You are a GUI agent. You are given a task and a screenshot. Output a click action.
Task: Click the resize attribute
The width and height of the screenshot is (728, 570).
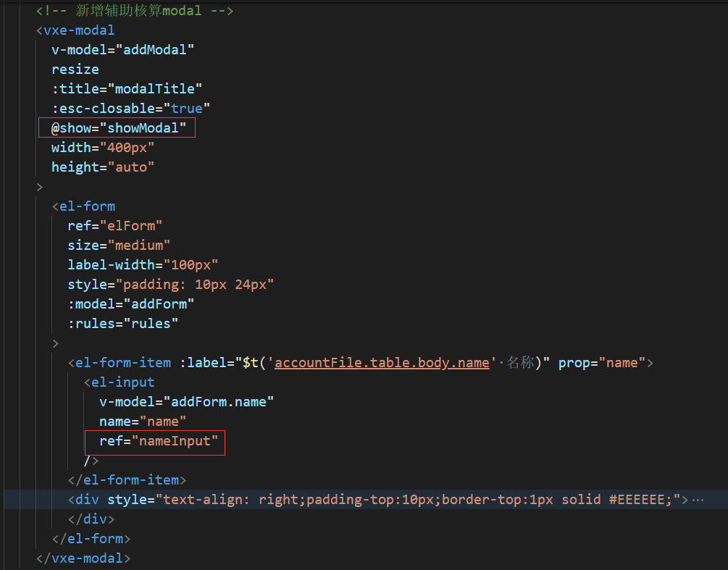[75, 69]
